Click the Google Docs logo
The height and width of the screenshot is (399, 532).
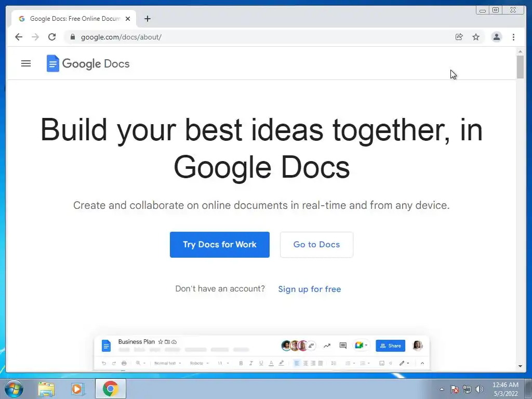coord(88,63)
